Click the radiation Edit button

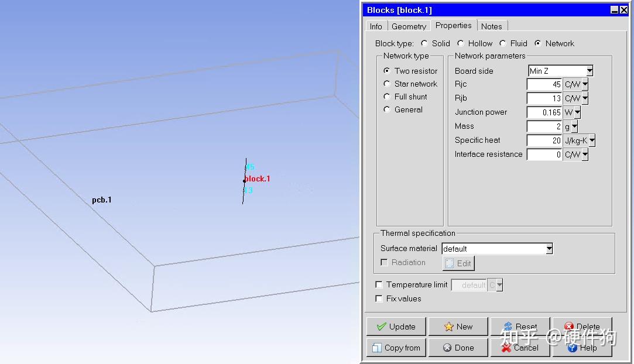click(458, 263)
